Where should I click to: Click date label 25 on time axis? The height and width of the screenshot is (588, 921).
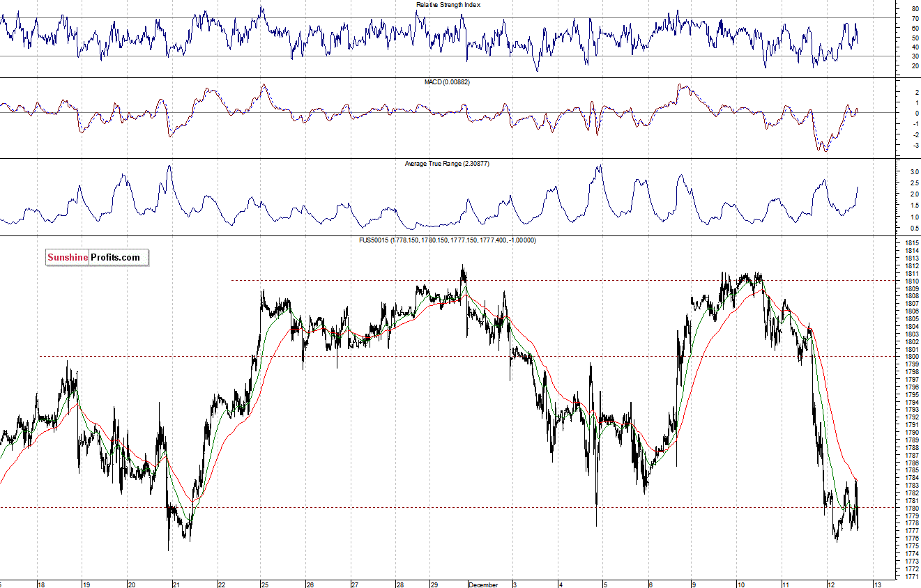coord(266,585)
